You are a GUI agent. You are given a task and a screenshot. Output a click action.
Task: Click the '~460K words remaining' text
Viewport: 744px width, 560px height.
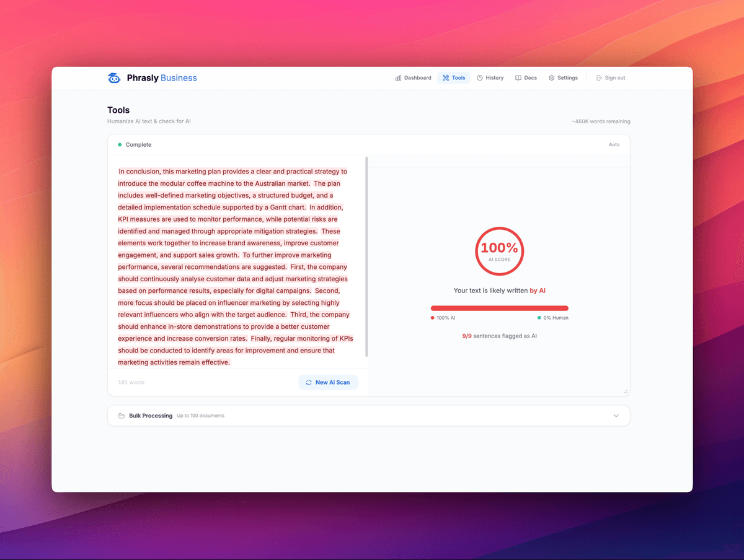point(601,121)
